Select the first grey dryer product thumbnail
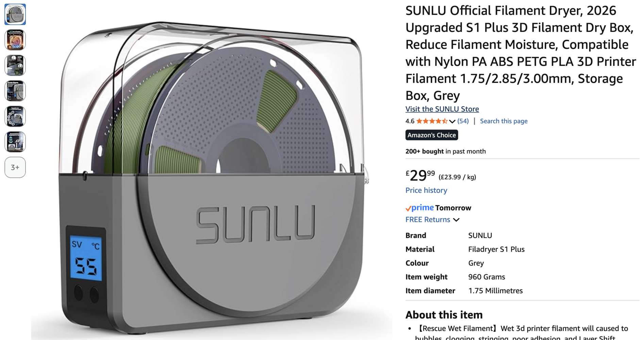Screen dimensions: 644x340 [15, 14]
